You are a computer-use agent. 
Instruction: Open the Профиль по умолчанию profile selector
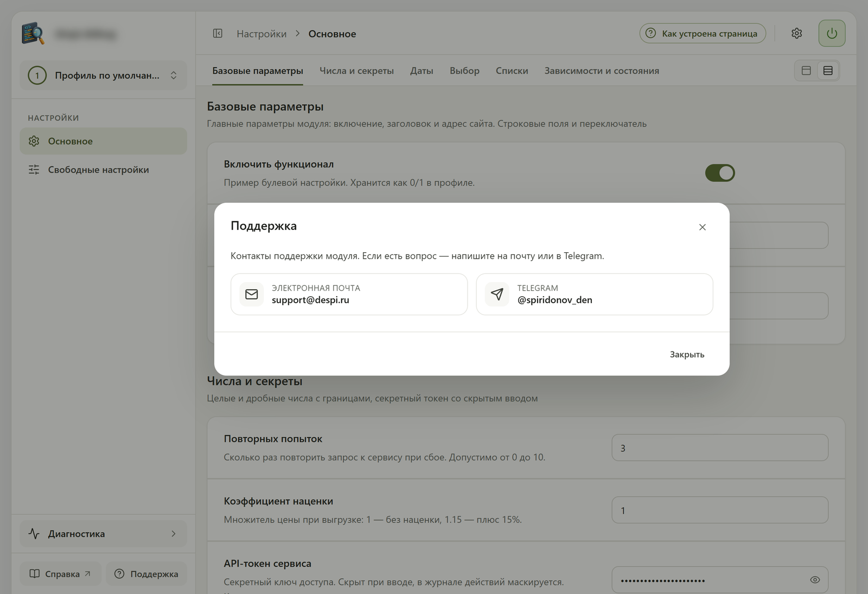click(104, 75)
